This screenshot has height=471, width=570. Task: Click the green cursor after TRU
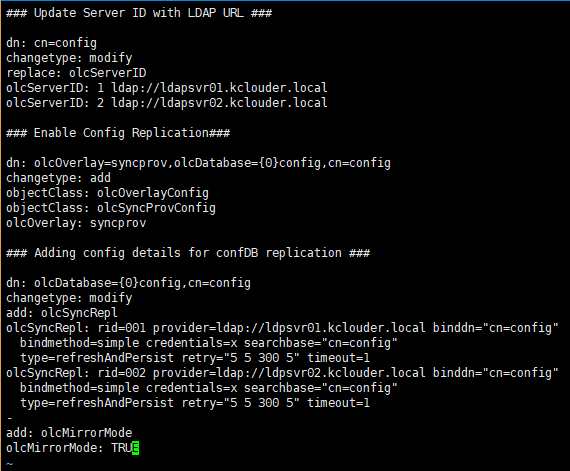tap(135, 448)
